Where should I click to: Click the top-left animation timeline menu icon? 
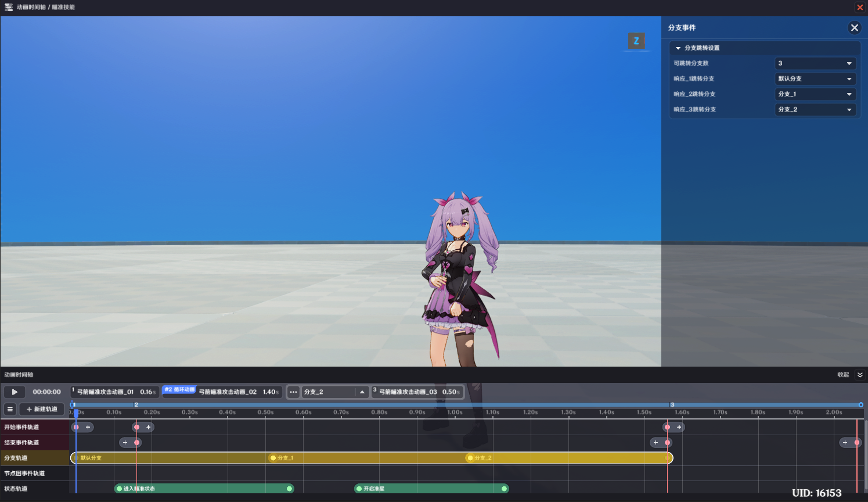[9, 7]
